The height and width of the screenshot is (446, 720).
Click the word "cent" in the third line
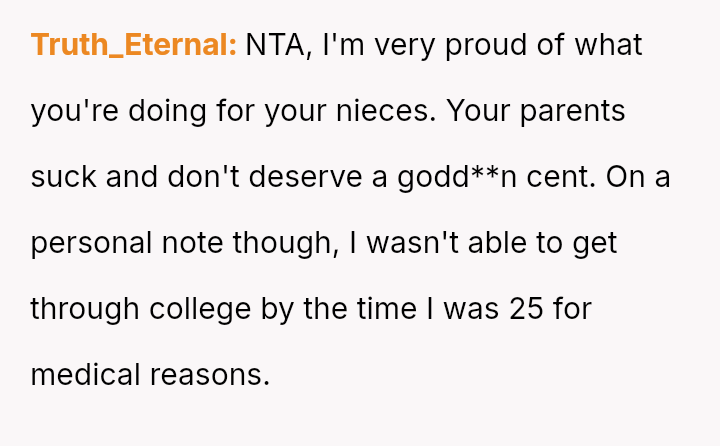[x=577, y=177]
